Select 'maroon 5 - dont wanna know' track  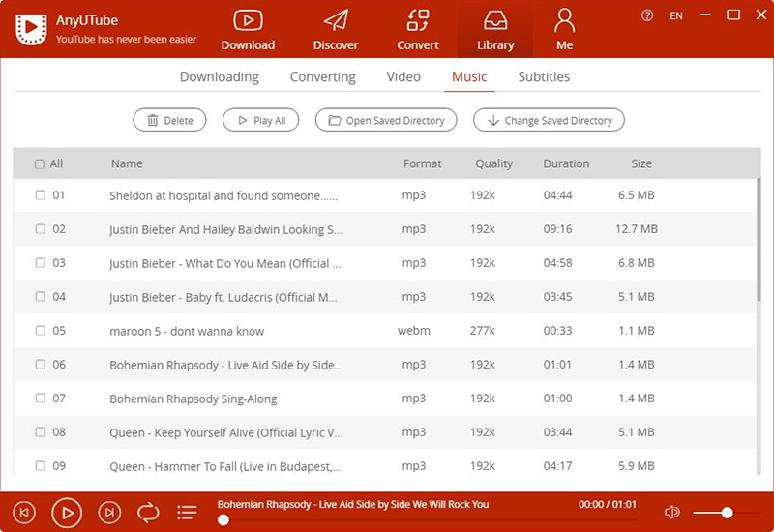(187, 331)
